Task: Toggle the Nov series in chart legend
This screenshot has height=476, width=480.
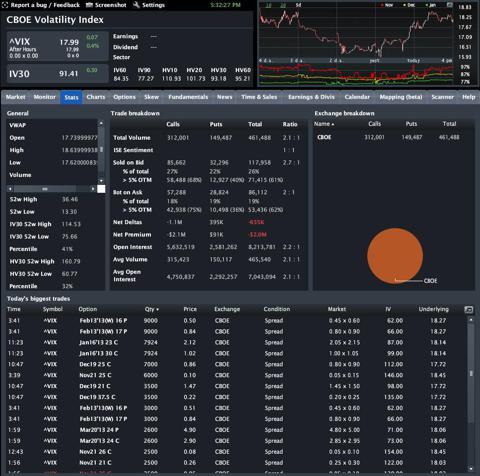Action: click(387, 5)
